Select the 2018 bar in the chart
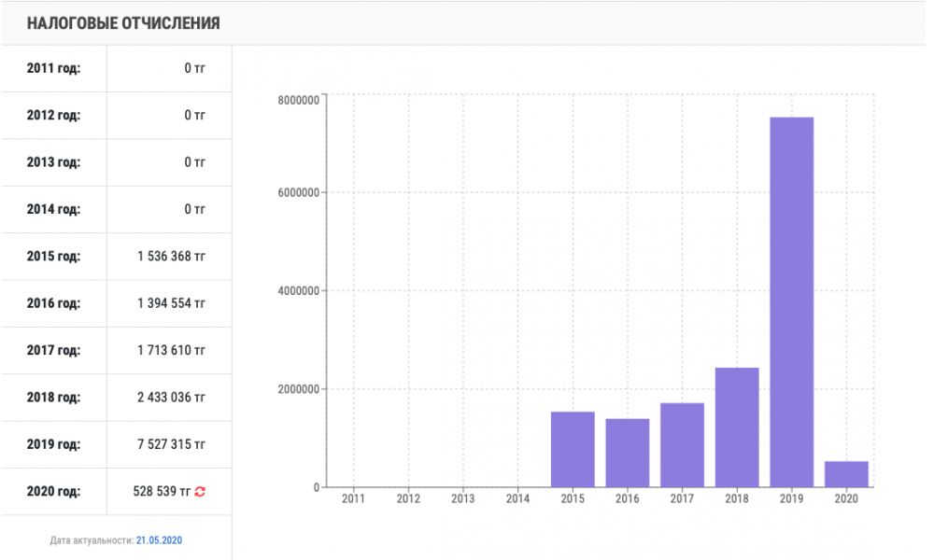The width and height of the screenshot is (934, 560). pyautogui.click(x=737, y=427)
